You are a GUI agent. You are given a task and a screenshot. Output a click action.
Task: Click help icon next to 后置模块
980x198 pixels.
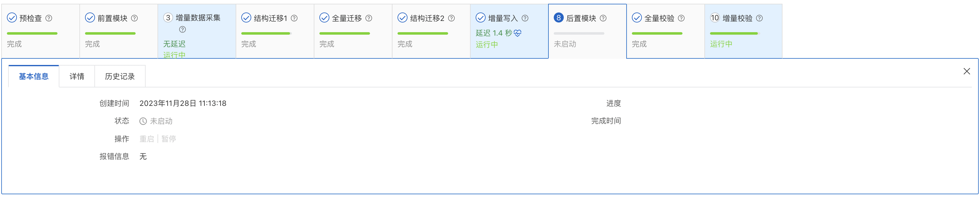tap(603, 18)
